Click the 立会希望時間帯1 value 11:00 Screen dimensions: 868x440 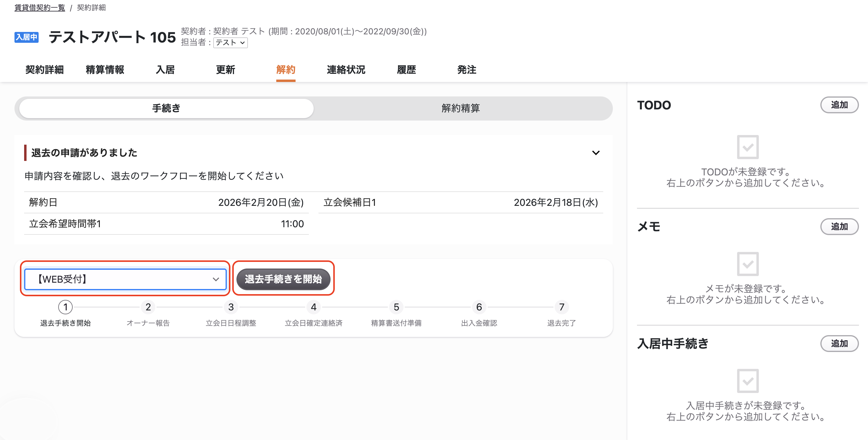293,224
